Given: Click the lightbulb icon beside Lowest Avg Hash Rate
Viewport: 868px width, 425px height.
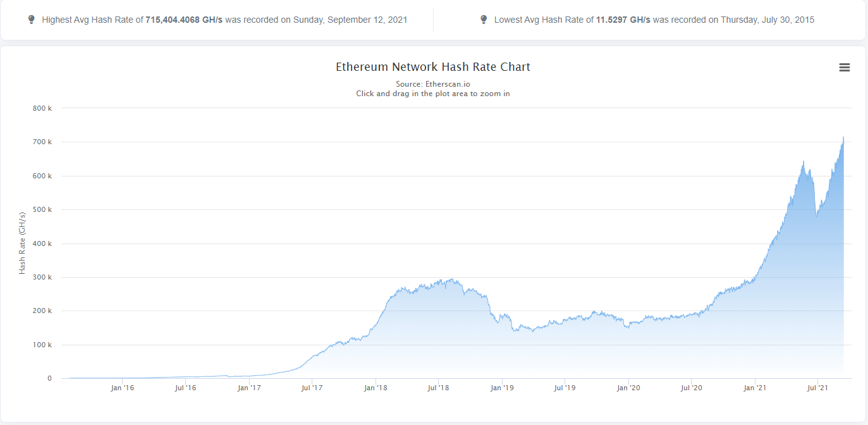Looking at the screenshot, I should point(484,20).
